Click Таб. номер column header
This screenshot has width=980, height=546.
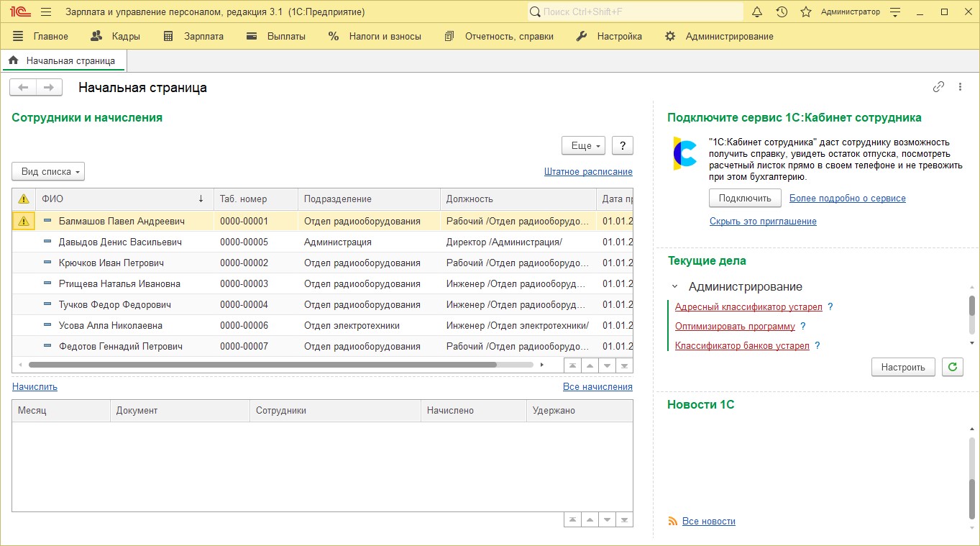coord(256,199)
